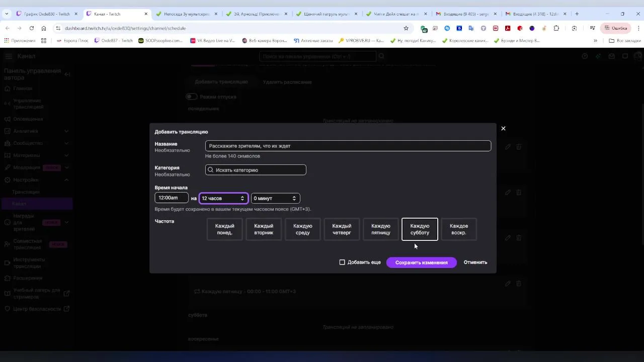Select Каждую пятницу frequency
This screenshot has height=362, width=644.
click(x=381, y=229)
